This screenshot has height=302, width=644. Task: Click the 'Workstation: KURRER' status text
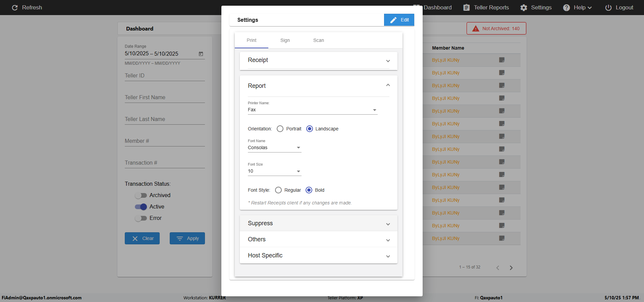click(205, 298)
